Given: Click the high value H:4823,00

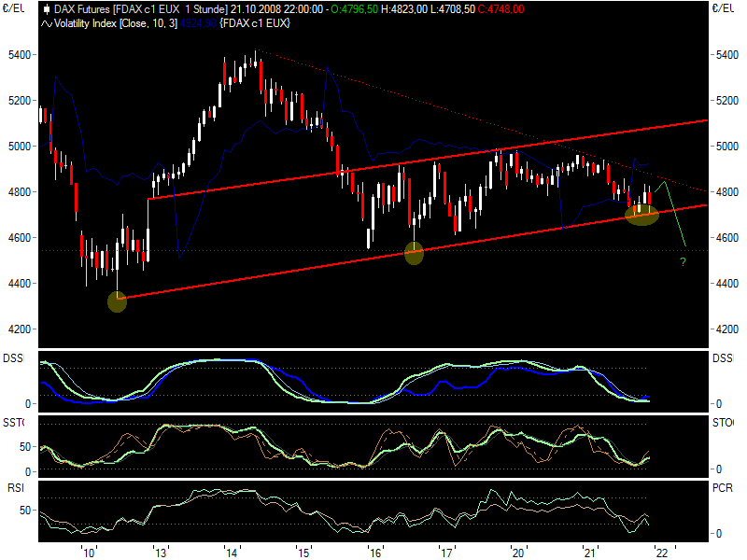Looking at the screenshot, I should coord(404,9).
